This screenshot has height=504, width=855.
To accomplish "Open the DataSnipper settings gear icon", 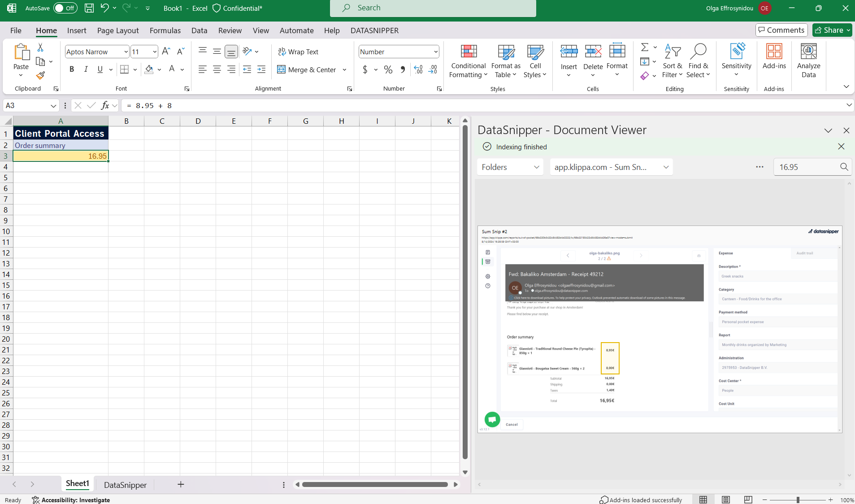I will pyautogui.click(x=487, y=277).
